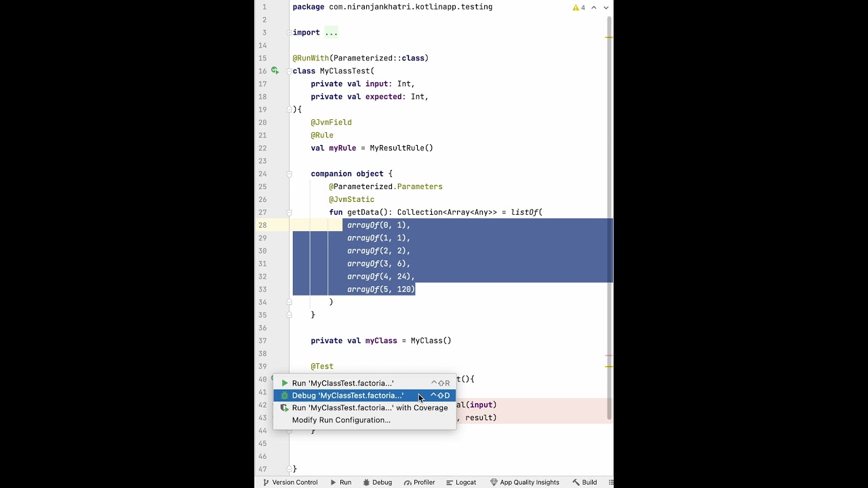Click fold end marker on line 47
Viewport: 868px width, 488px height.
289,469
